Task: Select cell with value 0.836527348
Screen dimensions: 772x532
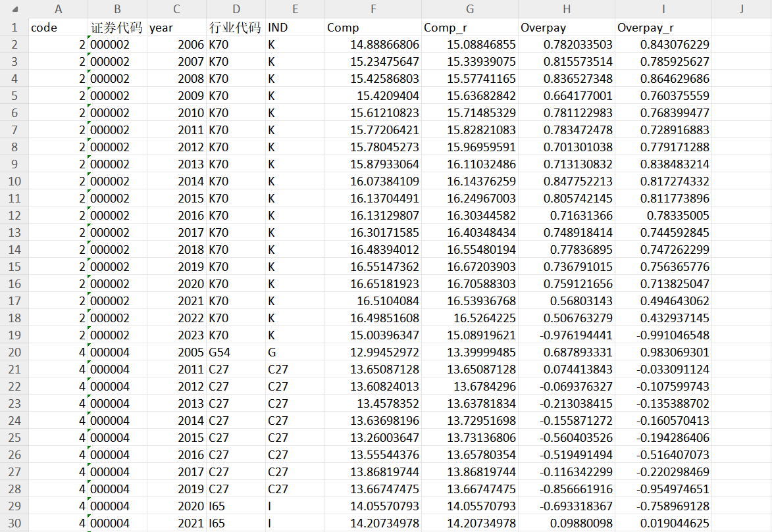Action: [567, 79]
